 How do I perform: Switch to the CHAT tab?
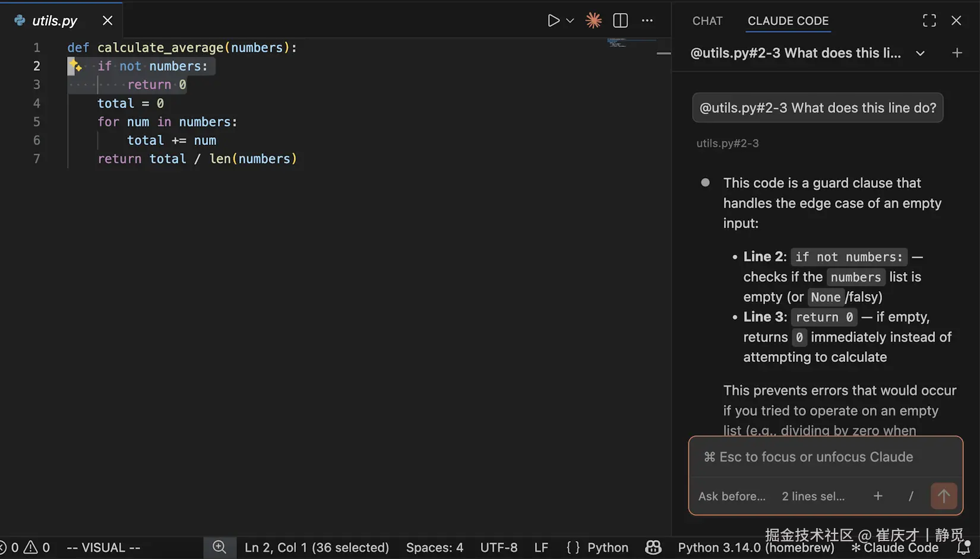tap(707, 21)
